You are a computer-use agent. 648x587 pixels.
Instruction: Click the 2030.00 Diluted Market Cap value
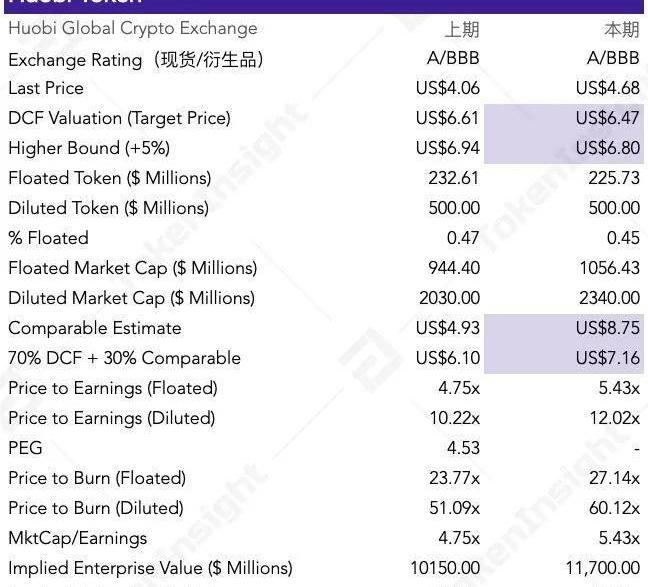pyautogui.click(x=450, y=298)
